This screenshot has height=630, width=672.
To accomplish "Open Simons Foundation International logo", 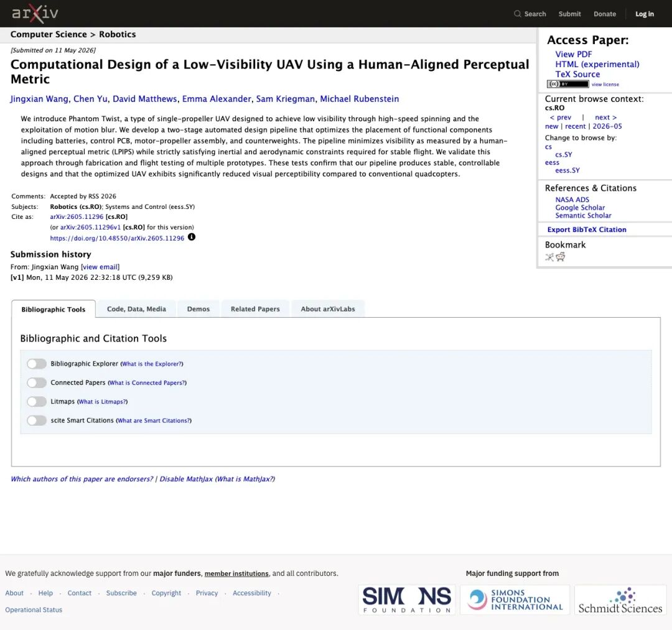I will [x=515, y=600].
